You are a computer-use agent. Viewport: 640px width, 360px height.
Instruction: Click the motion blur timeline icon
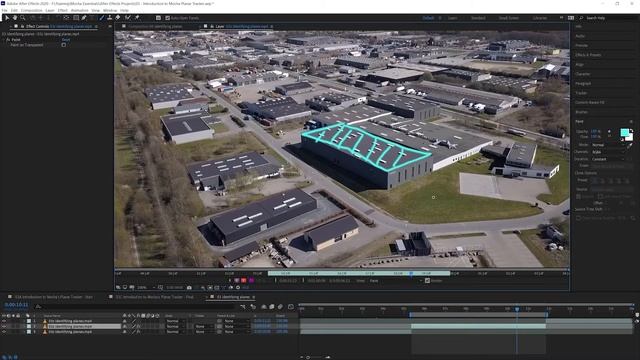280,307
